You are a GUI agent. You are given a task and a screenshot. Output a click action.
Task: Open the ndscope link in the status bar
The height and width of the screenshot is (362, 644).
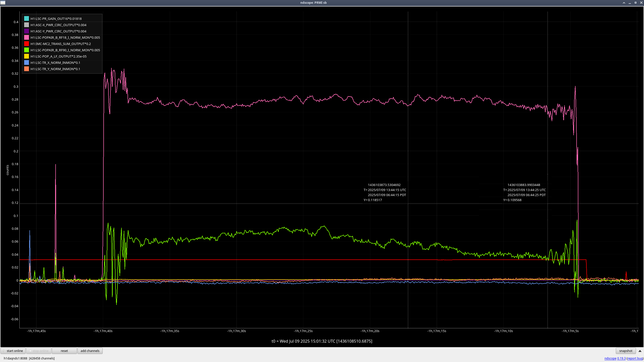[610, 358]
